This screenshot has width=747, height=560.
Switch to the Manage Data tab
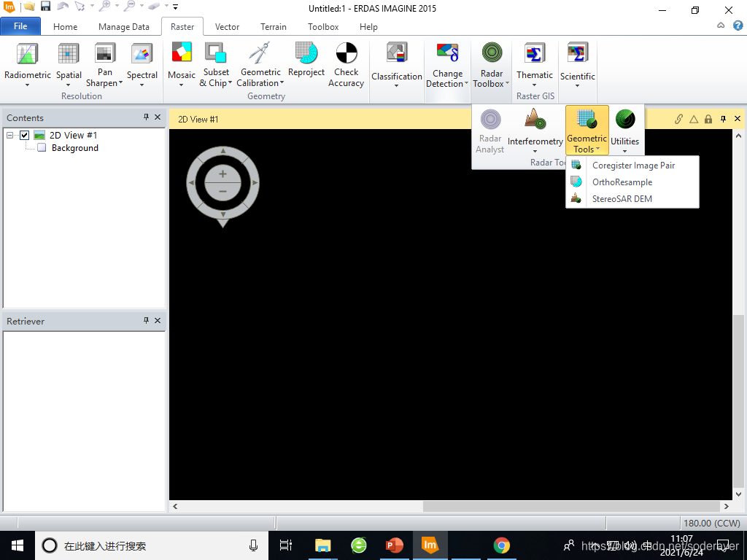pyautogui.click(x=124, y=27)
